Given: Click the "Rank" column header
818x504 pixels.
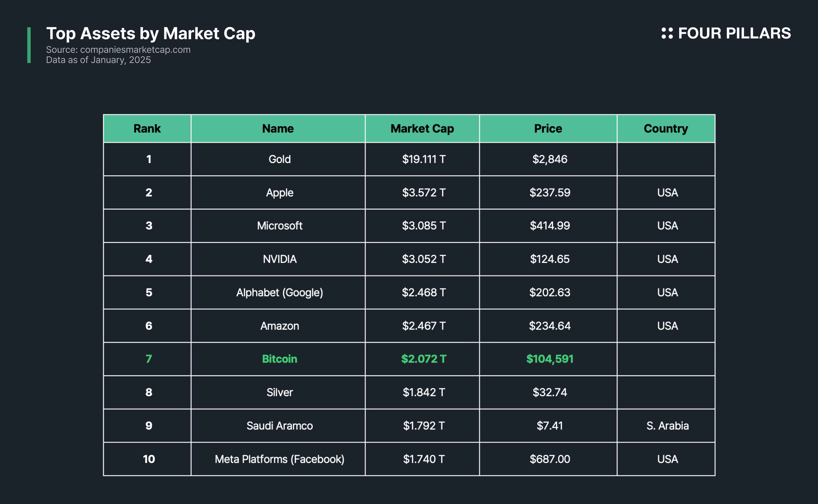Looking at the screenshot, I should [147, 129].
